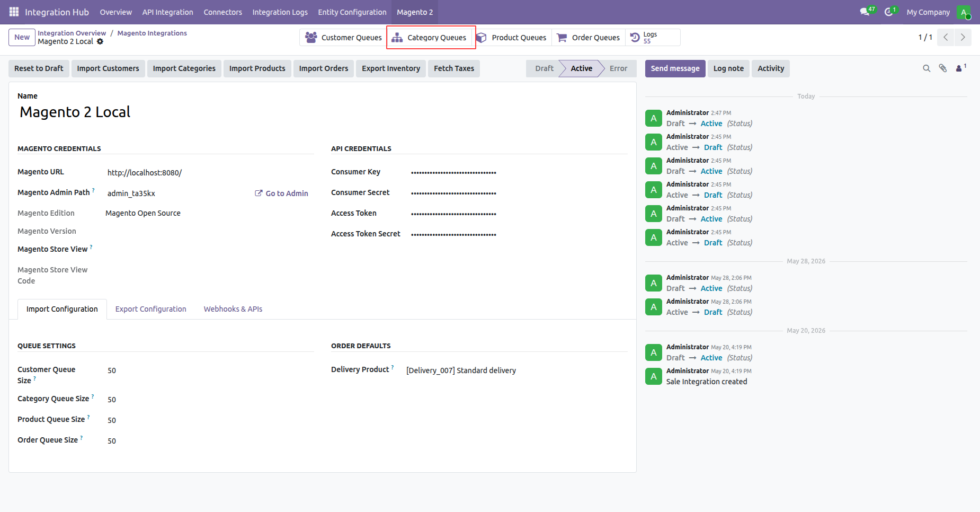Open Customer Queues stat button
This screenshot has width=980, height=512.
344,38
